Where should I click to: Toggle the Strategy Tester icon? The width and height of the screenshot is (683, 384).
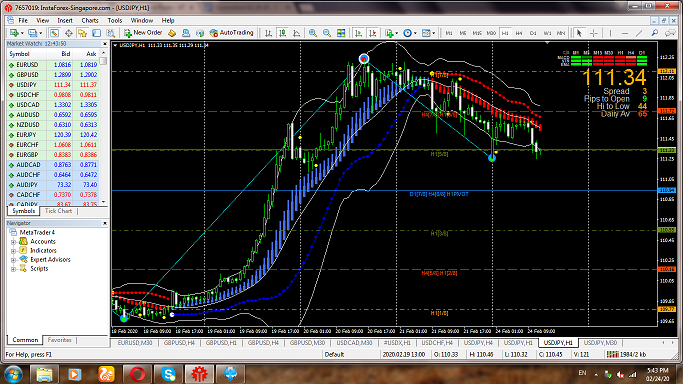tap(110, 33)
